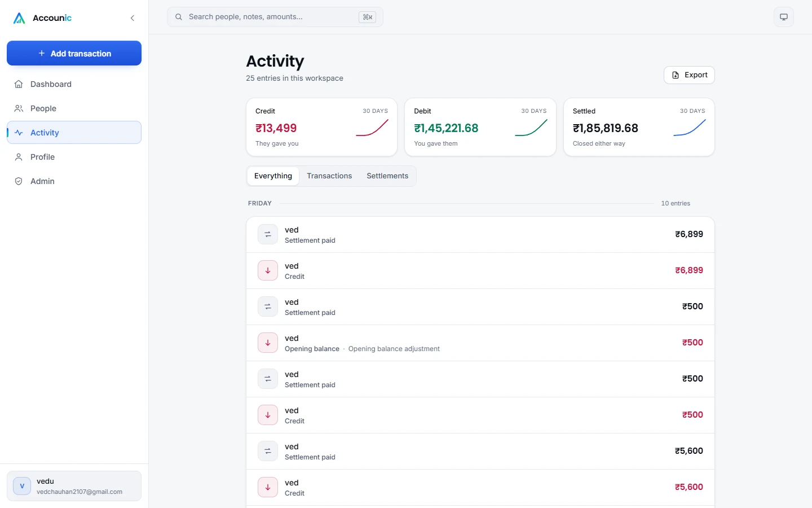The width and height of the screenshot is (812, 508).
Task: Click the ₹1,45,221.68 debit amount
Action: [446, 128]
